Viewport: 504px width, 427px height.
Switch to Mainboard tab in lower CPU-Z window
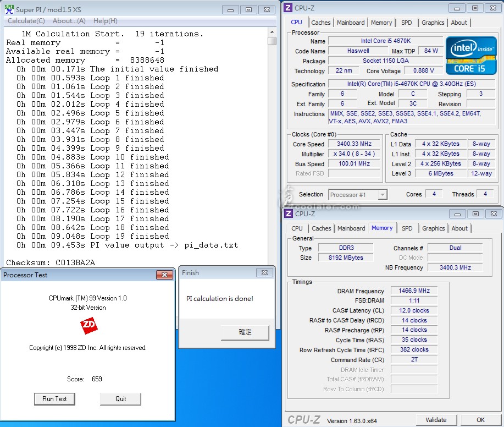[351, 228]
